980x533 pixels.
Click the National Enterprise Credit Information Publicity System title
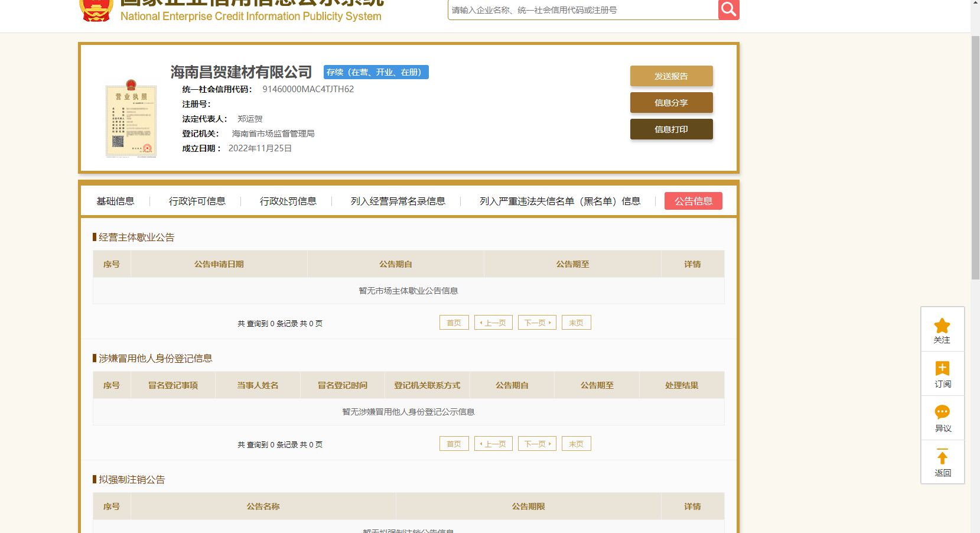[251, 17]
